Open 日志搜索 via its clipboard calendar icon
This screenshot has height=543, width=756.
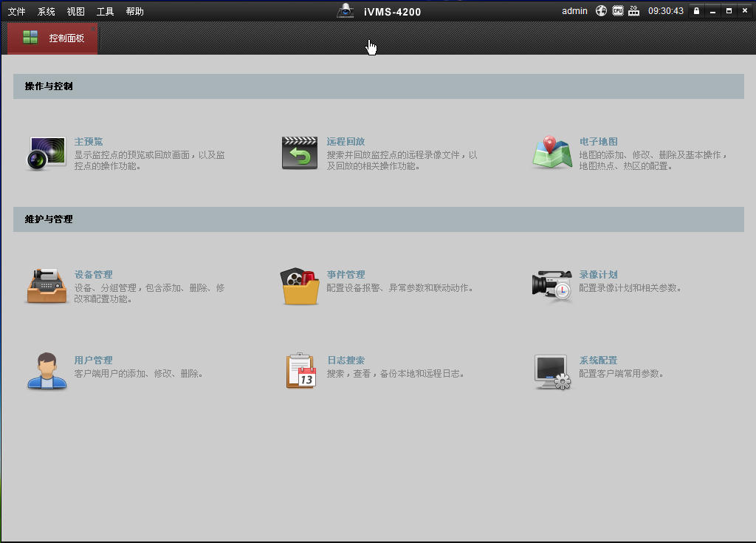click(x=301, y=371)
